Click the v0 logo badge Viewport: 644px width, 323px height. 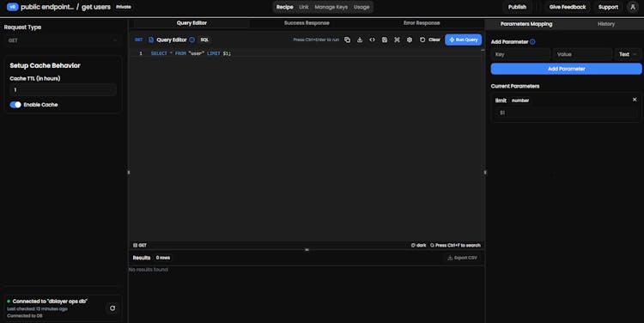pyautogui.click(x=12, y=7)
